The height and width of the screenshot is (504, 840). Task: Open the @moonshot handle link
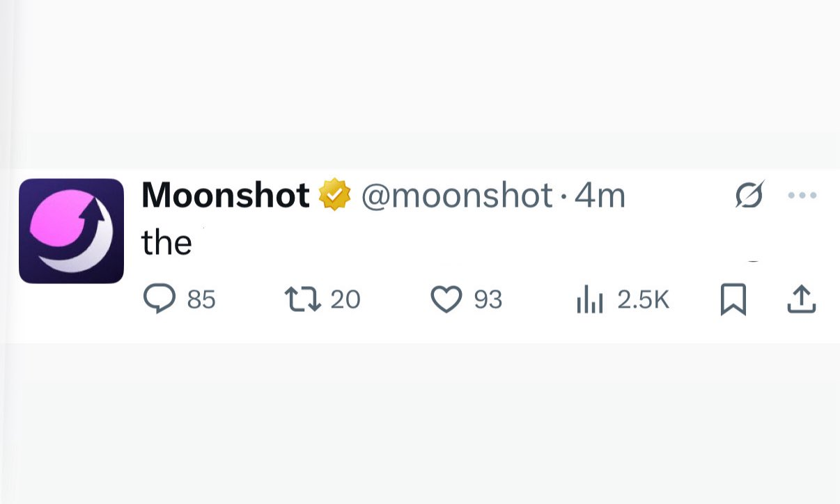[456, 196]
